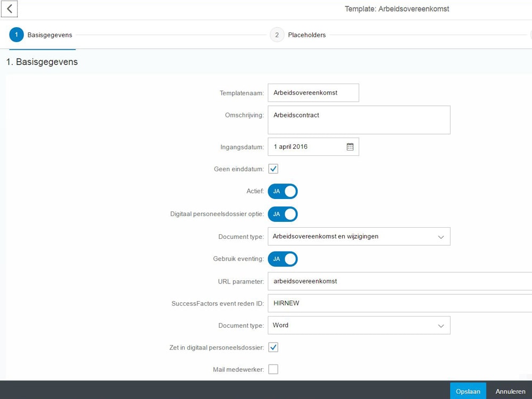The image size is (532, 399).
Task: Open the Ingangsdatum calendar picker icon
Action: [x=350, y=147]
